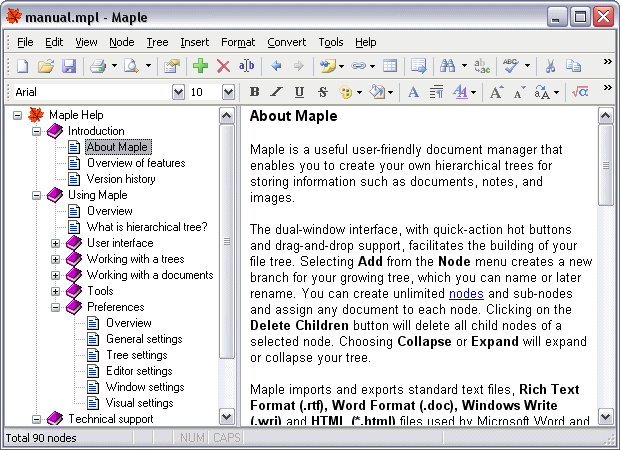Open the Tree menu
Viewport: 620px width, 450px height.
pyautogui.click(x=157, y=42)
